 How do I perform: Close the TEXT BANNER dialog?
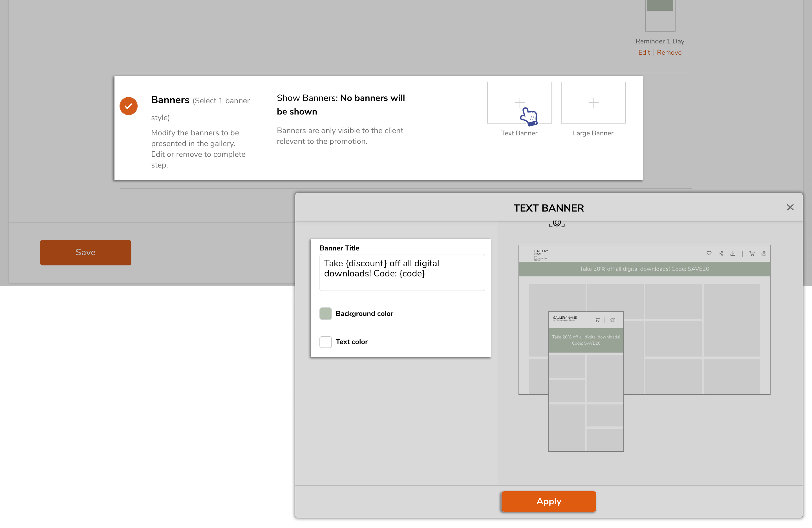(790, 207)
